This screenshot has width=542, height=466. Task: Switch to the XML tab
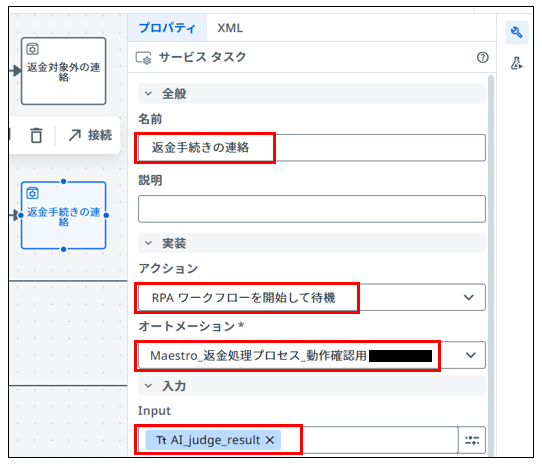(230, 28)
